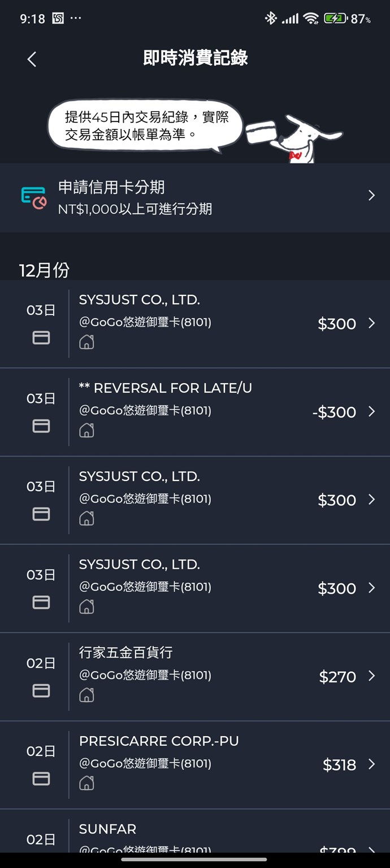
Task: Tap the 12月份 month header
Action: [x=44, y=270]
